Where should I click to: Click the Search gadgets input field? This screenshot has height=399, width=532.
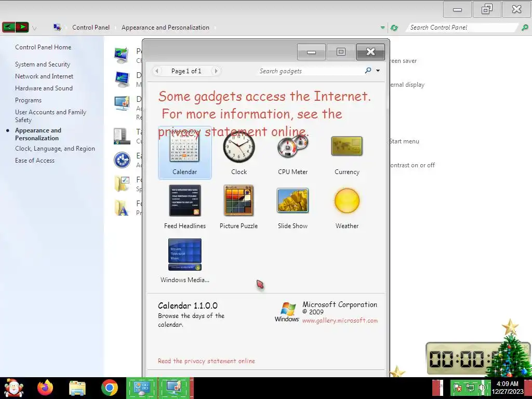coord(311,71)
